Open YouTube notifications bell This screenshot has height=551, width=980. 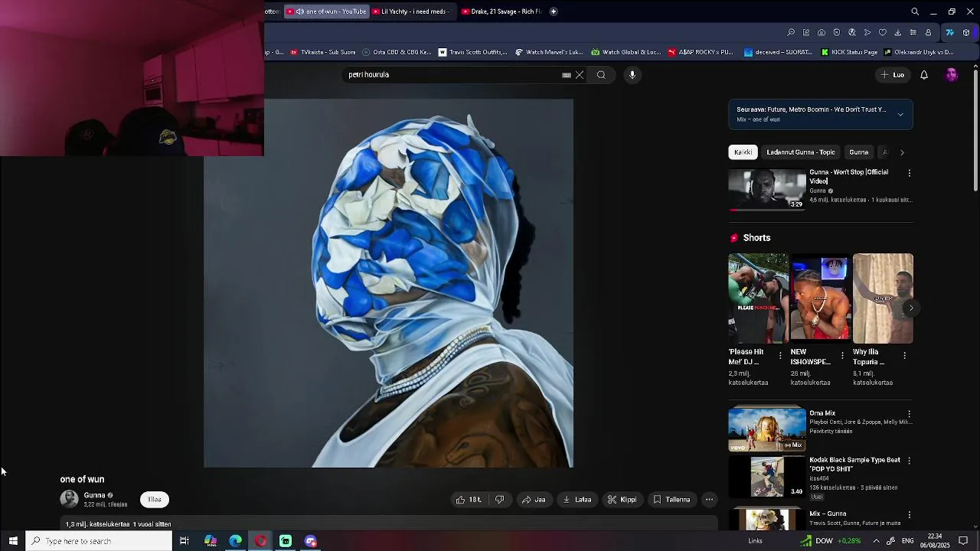pos(924,75)
